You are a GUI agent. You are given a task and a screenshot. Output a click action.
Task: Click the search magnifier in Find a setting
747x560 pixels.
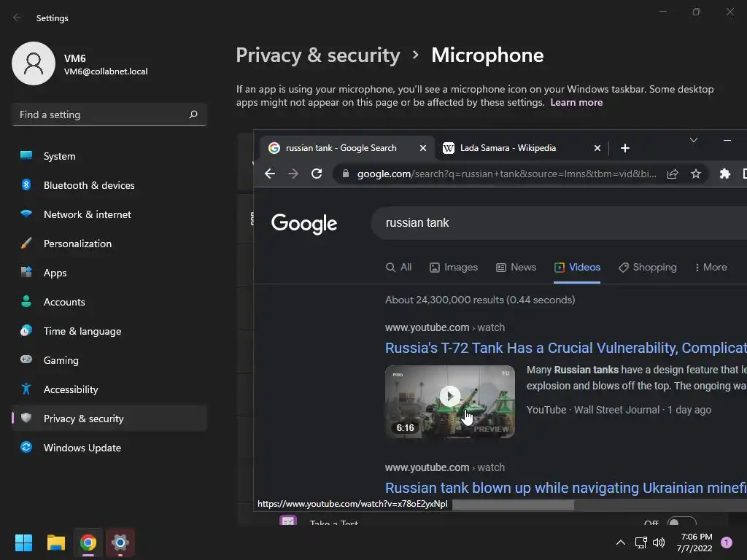193,114
